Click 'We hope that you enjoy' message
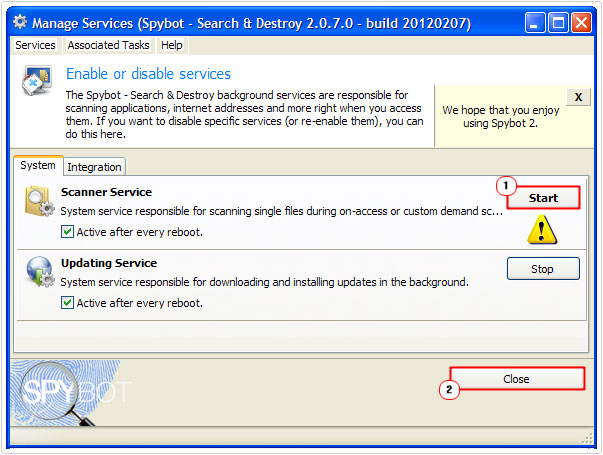The height and width of the screenshot is (455, 603). [500, 117]
